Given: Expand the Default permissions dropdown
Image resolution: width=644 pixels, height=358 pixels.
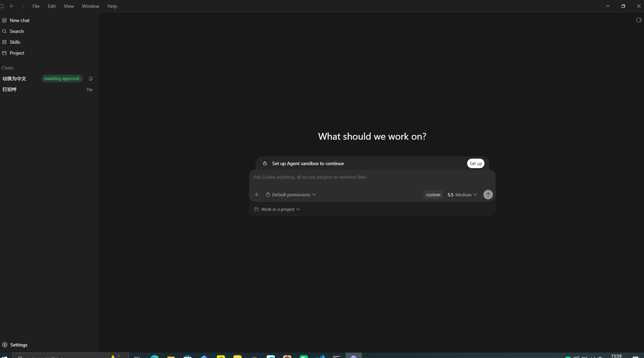Looking at the screenshot, I should pyautogui.click(x=291, y=195).
